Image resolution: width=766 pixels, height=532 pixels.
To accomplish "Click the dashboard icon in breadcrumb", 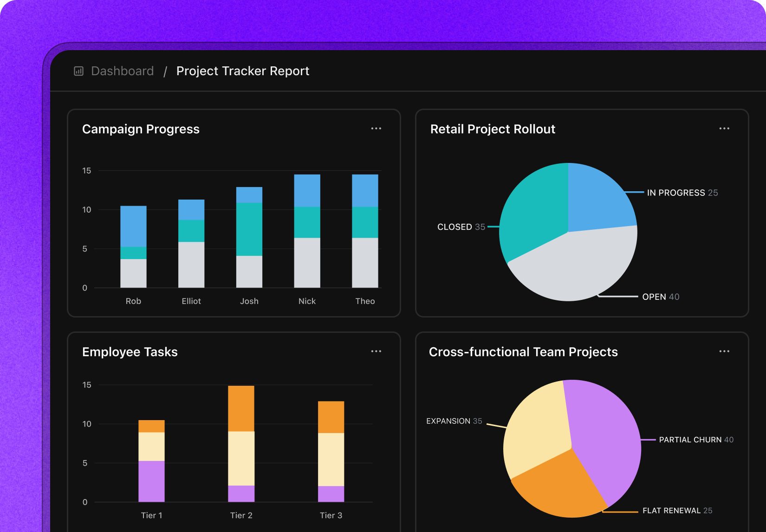I will (78, 71).
